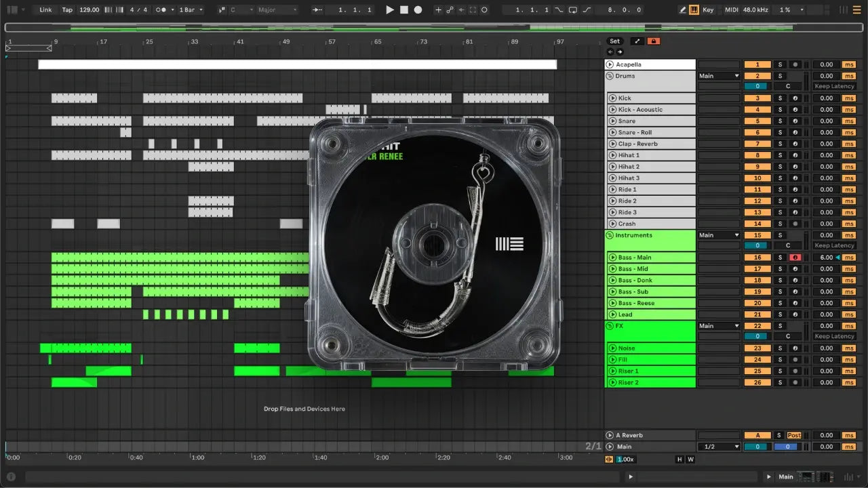Click the Stop button in the transport
868x488 pixels.
coord(404,10)
